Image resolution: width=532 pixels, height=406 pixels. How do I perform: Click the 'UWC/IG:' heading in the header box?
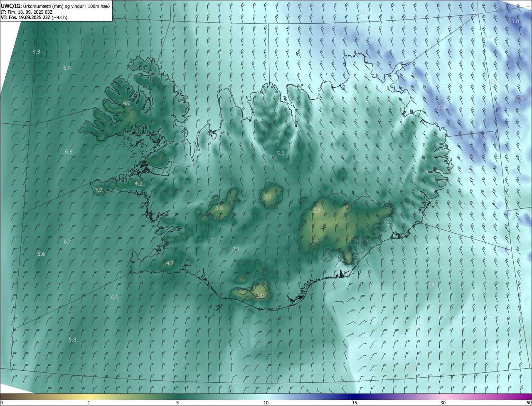(x=11, y=5)
